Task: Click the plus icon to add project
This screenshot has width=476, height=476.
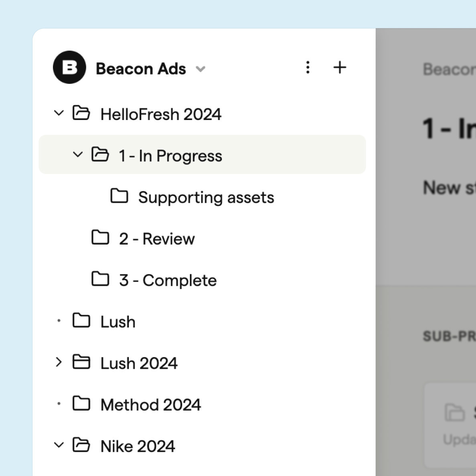Action: tap(340, 67)
